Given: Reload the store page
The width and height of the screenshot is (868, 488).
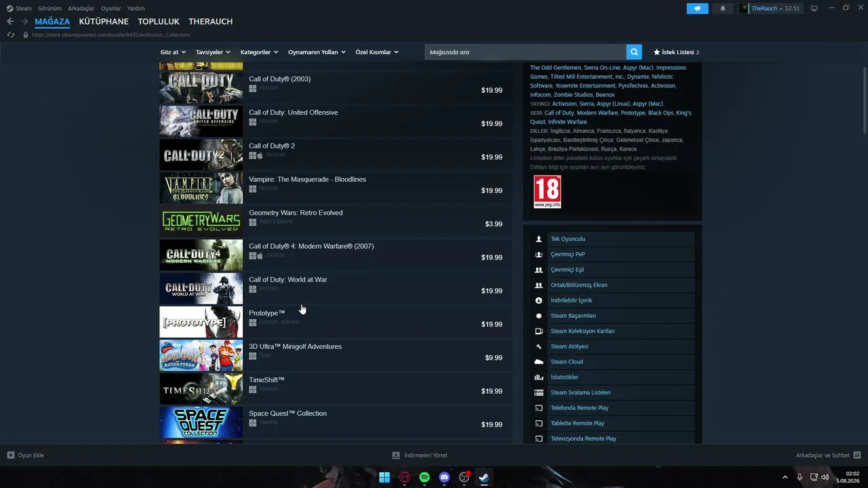Looking at the screenshot, I should pyautogui.click(x=11, y=35).
